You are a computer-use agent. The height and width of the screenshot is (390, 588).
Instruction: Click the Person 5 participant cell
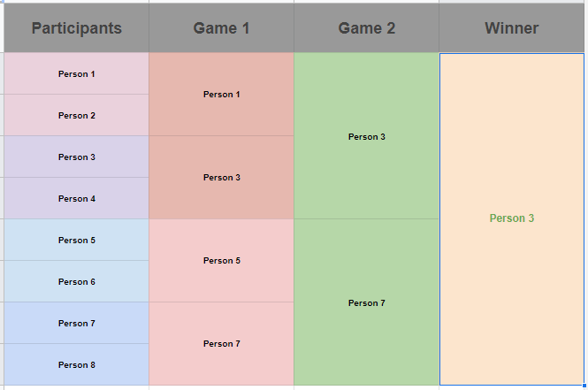pos(77,240)
